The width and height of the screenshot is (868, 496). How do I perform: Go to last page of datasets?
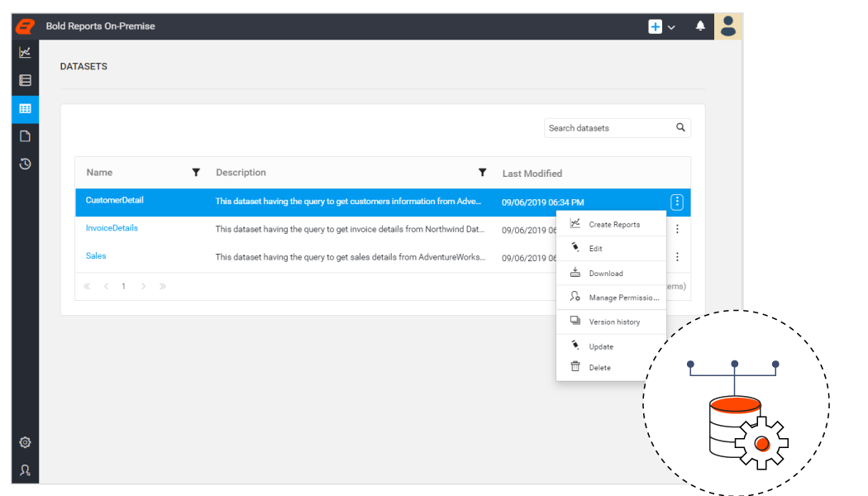pos(163,286)
